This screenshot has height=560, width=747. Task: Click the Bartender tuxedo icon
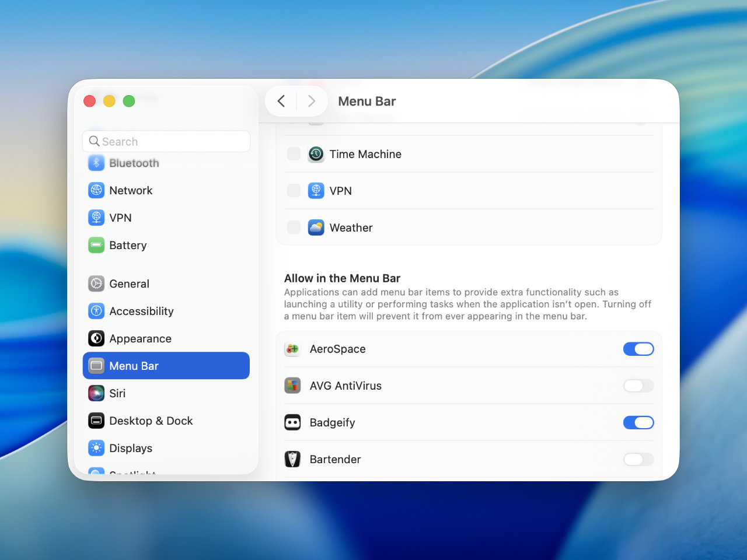point(292,459)
